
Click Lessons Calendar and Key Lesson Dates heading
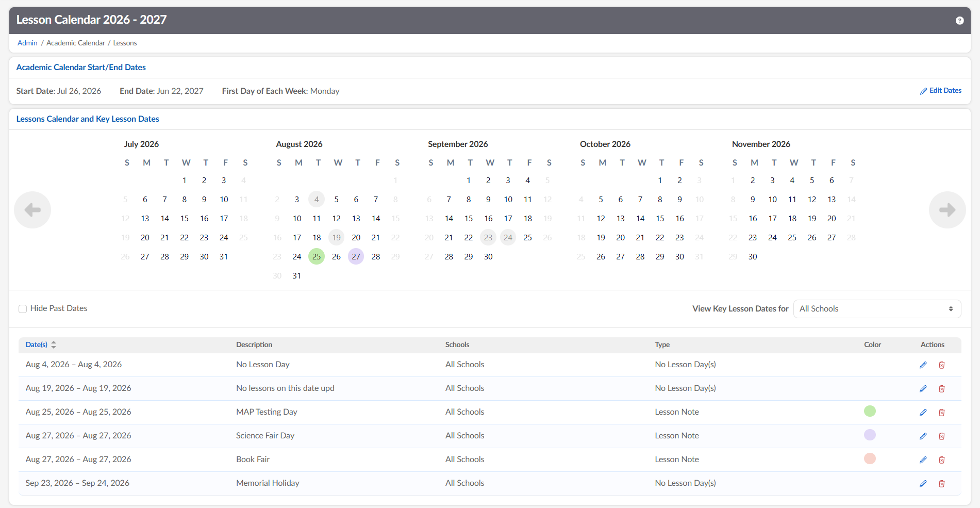88,119
